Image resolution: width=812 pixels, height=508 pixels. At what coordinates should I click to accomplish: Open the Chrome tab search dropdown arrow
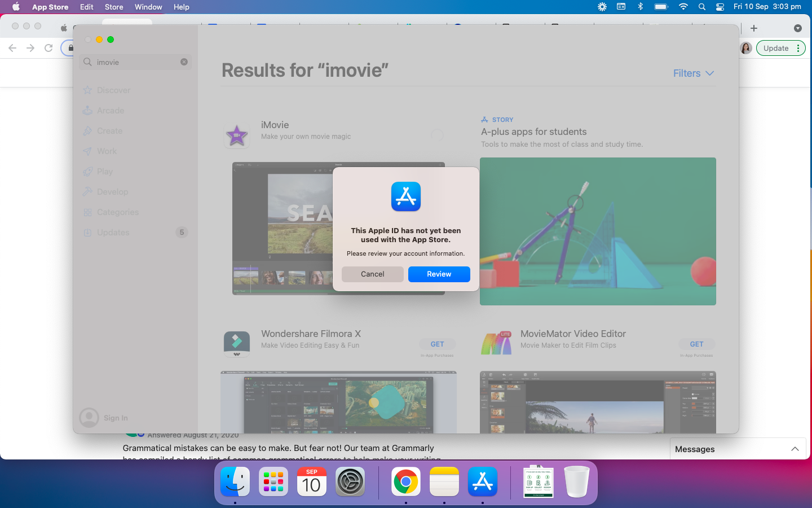[797, 28]
